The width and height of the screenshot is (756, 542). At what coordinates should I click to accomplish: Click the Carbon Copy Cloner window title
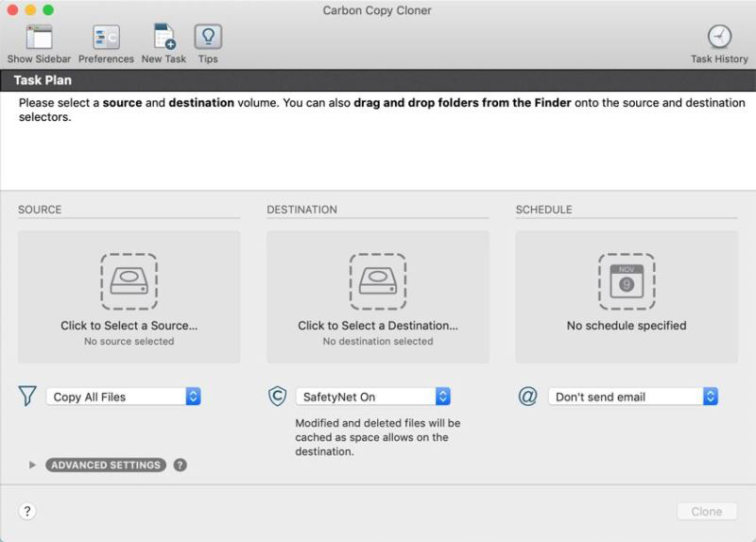point(377,10)
